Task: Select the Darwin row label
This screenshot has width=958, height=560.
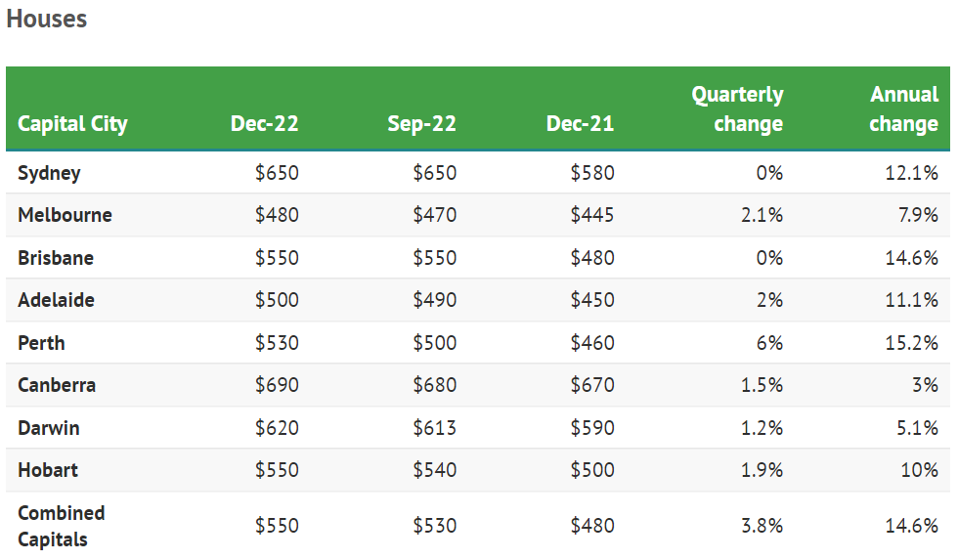Action: pos(49,428)
